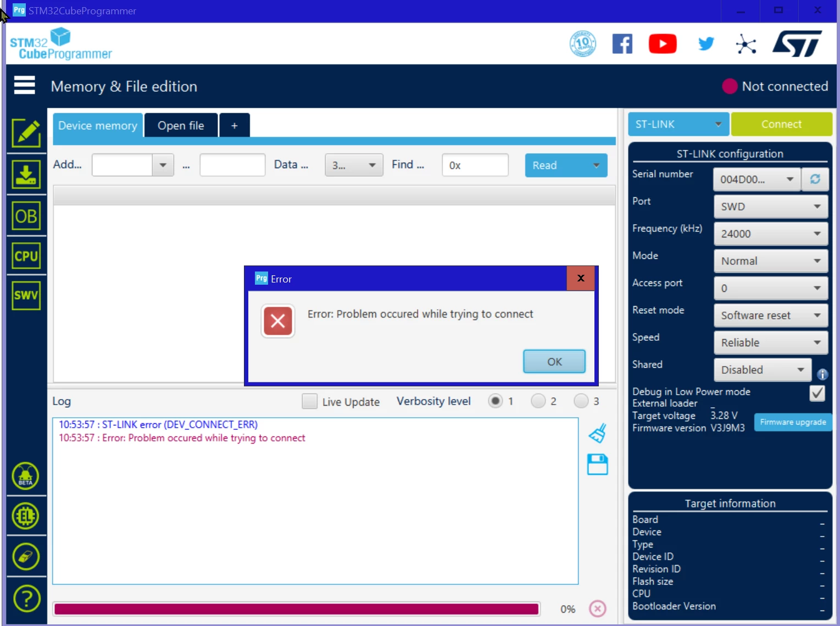840x626 pixels.
Task: Open the Shared Disabled dropdown
Action: (x=763, y=370)
